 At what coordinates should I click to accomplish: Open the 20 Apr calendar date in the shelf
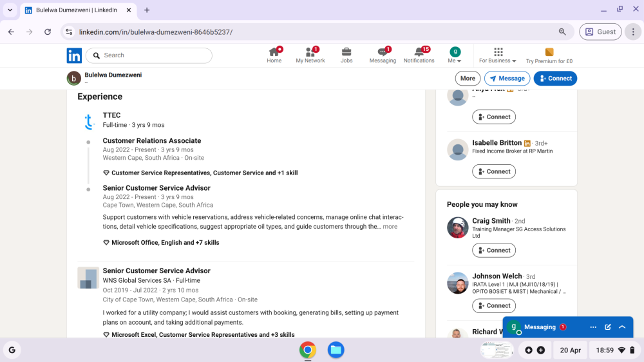coord(570,350)
